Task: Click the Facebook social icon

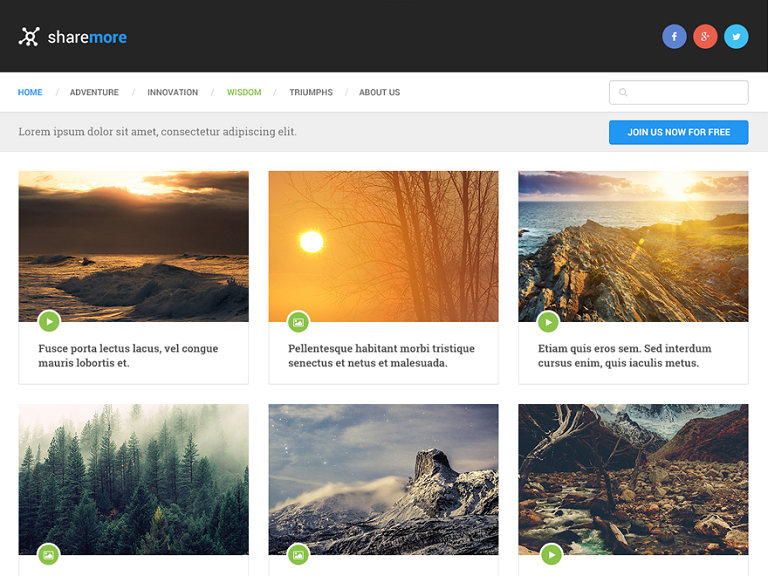Action: [674, 37]
